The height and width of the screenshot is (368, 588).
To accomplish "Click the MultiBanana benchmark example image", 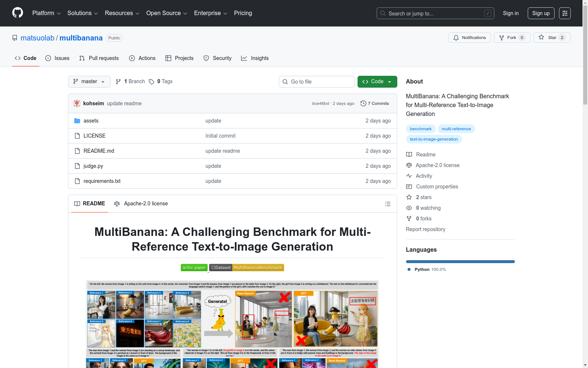I will click(x=232, y=324).
